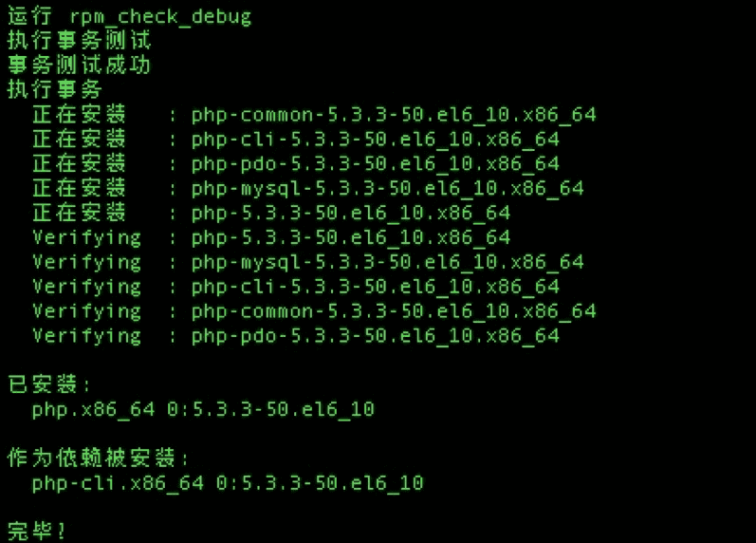Click php-5.3.3-50 package name in 正在安装 row

350,213
